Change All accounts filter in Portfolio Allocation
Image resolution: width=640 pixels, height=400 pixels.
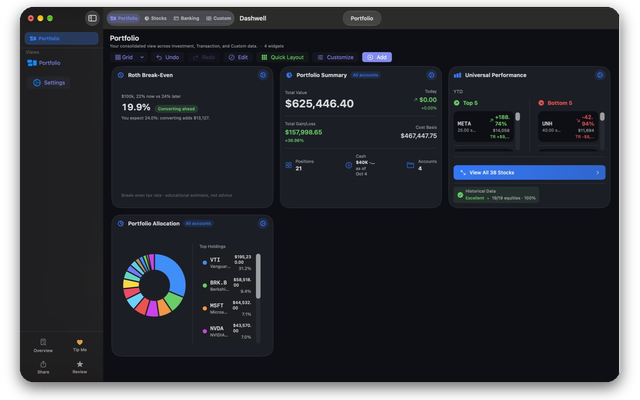point(198,223)
